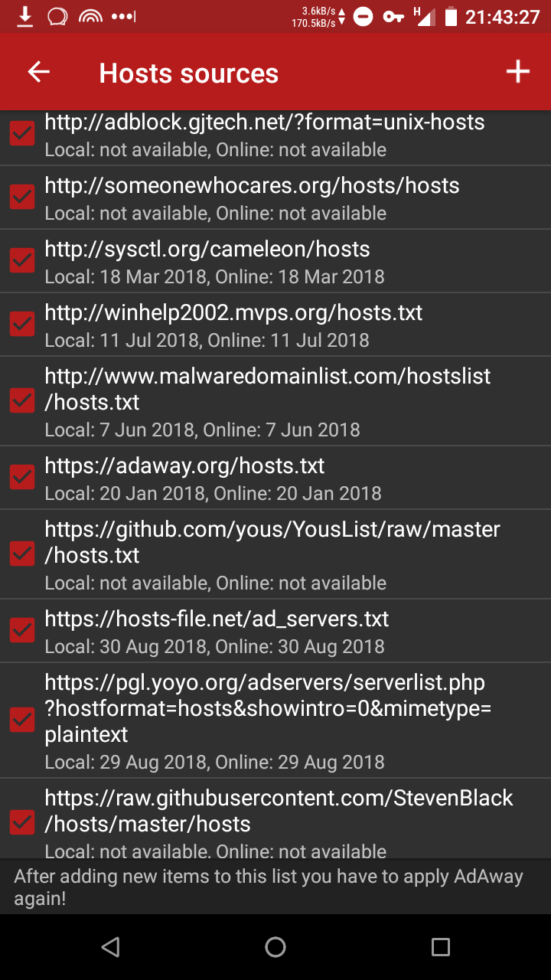This screenshot has width=551, height=980.
Task: Tap the VPN key icon in status bar
Action: (x=393, y=17)
